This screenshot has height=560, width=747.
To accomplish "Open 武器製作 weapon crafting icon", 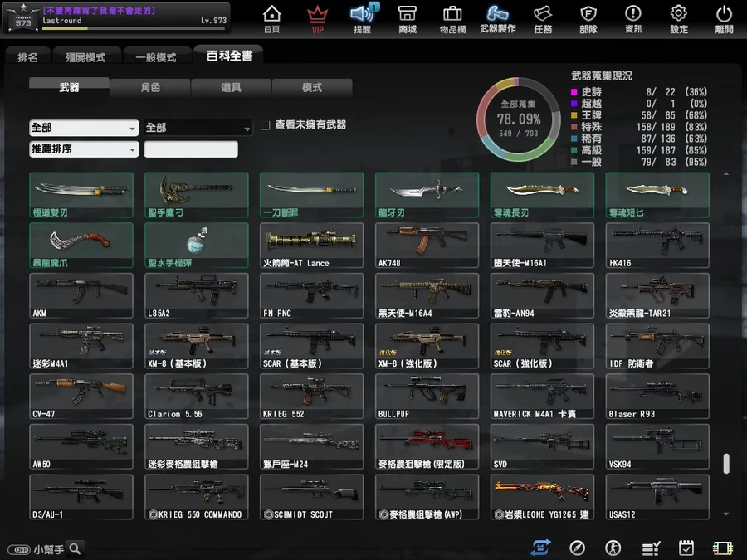I will pos(498,19).
